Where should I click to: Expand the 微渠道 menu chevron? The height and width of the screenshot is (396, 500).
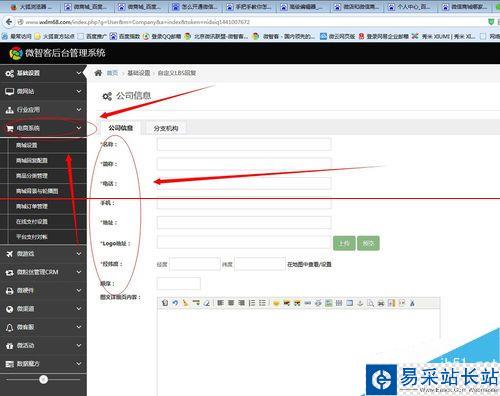click(79, 309)
